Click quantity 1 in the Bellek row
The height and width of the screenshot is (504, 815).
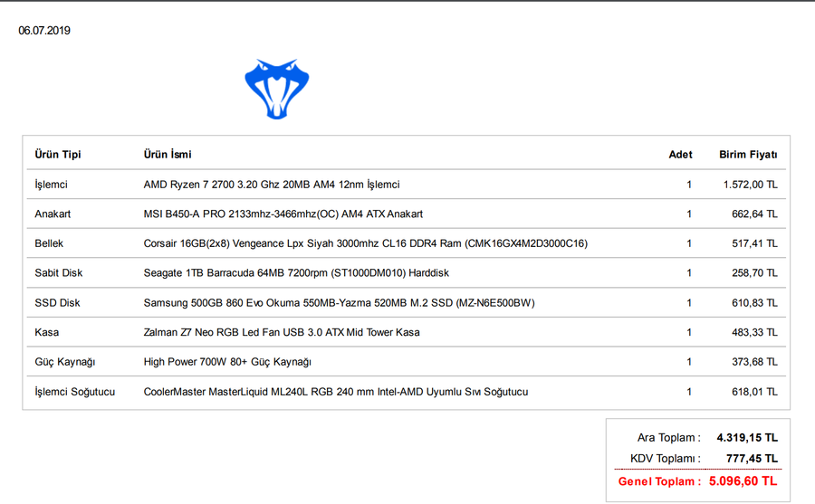pos(689,243)
